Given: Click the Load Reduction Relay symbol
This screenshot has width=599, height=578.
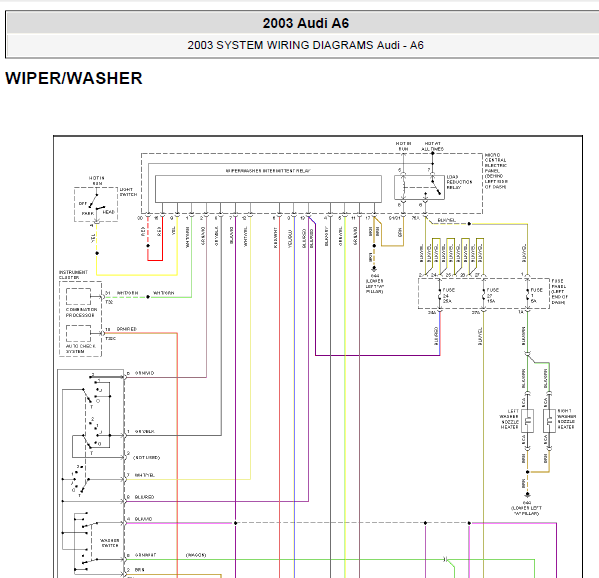Looking at the screenshot, I should (419, 187).
